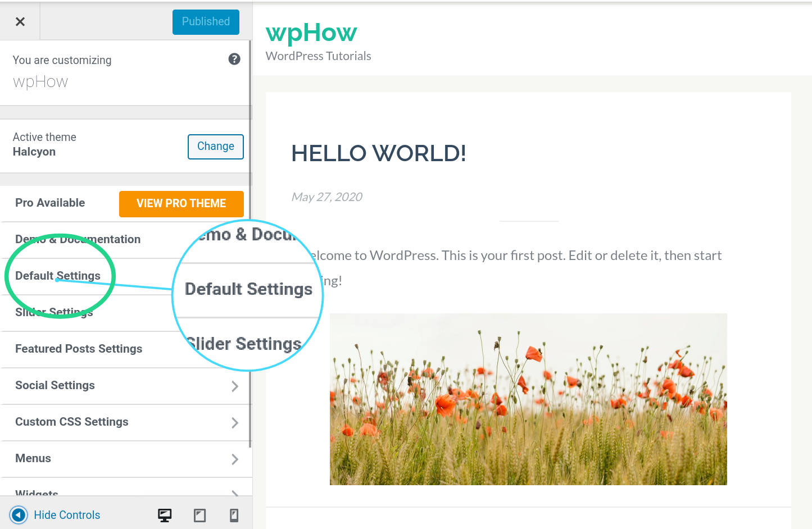Select the Hide Controls link
Image resolution: width=812 pixels, height=529 pixels.
66,514
